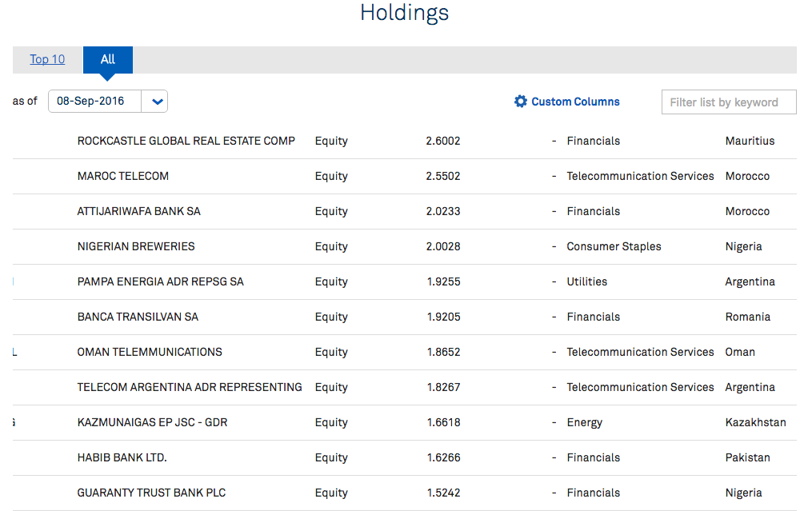Click the Guaranty Trust Bank PLC row
This screenshot has height=511, width=812.
point(151,493)
